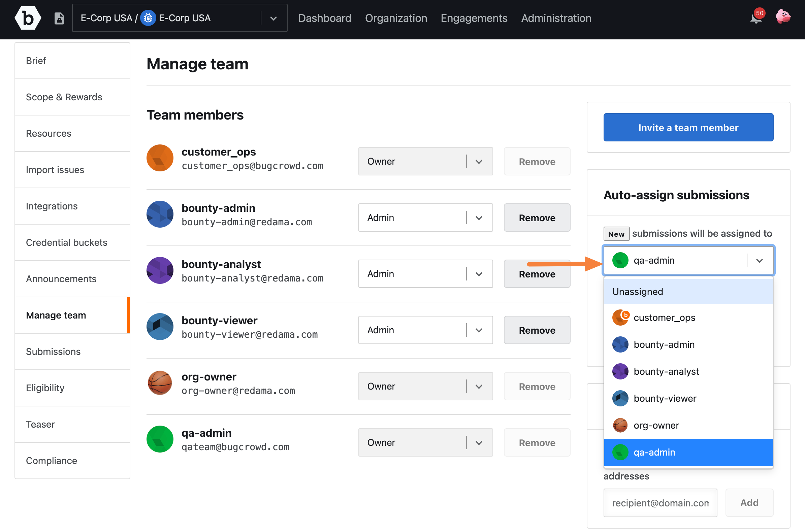
Task: Open the Administration nav item
Action: [556, 18]
